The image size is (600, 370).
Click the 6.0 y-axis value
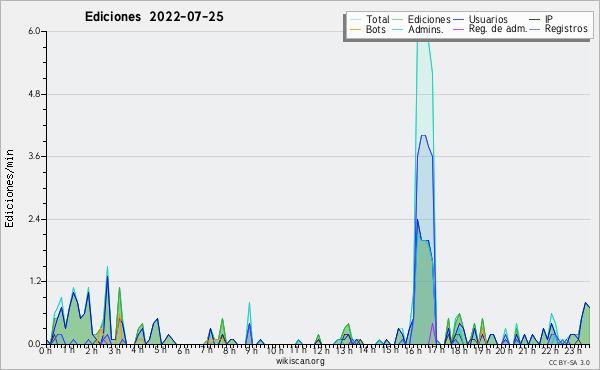pyautogui.click(x=34, y=31)
